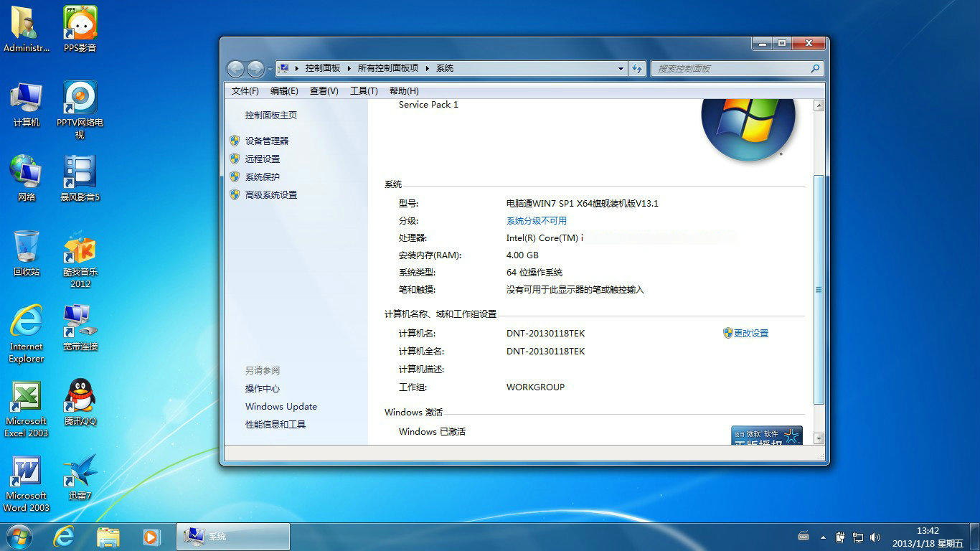Open the recent pages dropdown arrow
The height and width of the screenshot is (551, 980).
pos(270,69)
